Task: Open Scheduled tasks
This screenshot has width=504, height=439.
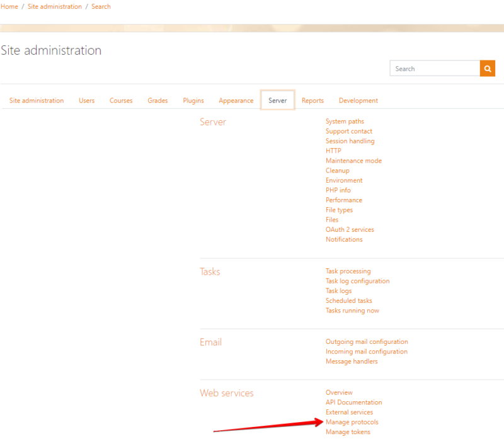Action: pos(349,301)
